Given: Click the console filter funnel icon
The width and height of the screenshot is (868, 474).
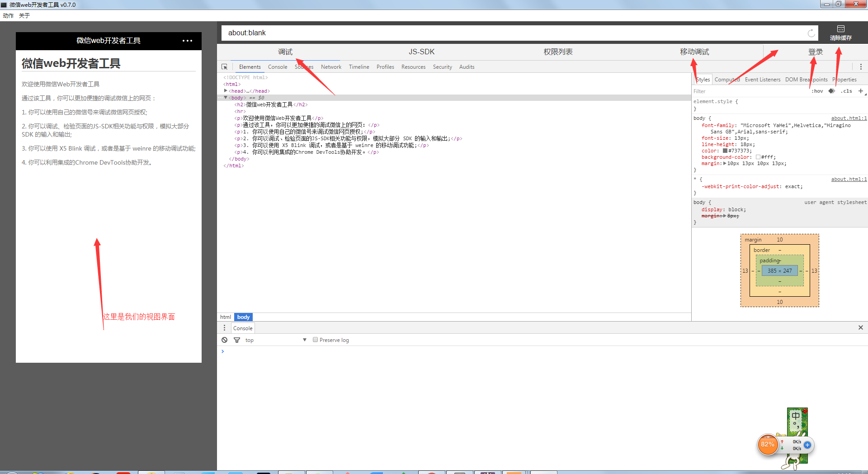Looking at the screenshot, I should click(x=236, y=340).
